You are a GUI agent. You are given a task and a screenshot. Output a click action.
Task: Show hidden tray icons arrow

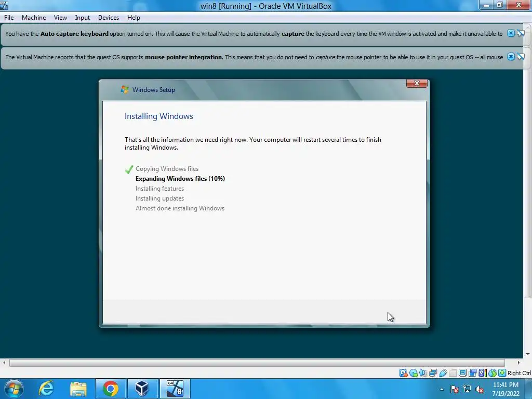tap(442, 389)
